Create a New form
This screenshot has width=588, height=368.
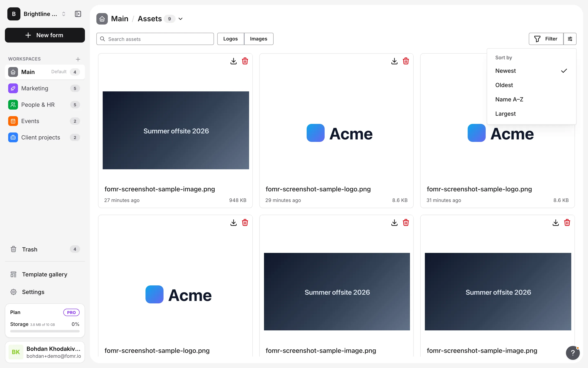point(45,35)
